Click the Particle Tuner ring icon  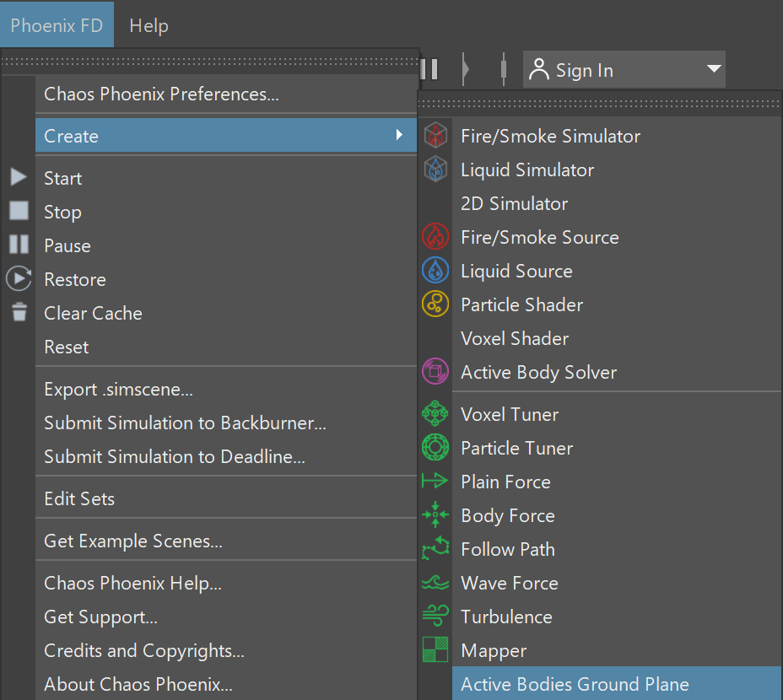click(x=435, y=447)
